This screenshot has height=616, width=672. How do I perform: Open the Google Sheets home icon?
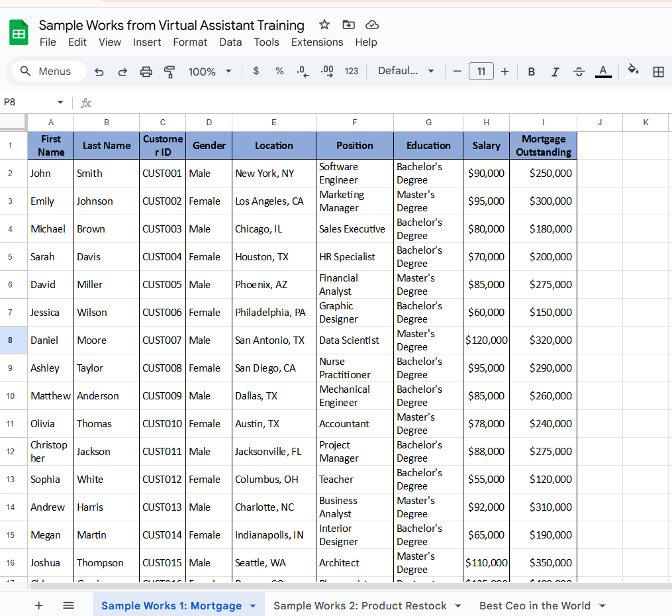coord(19,32)
